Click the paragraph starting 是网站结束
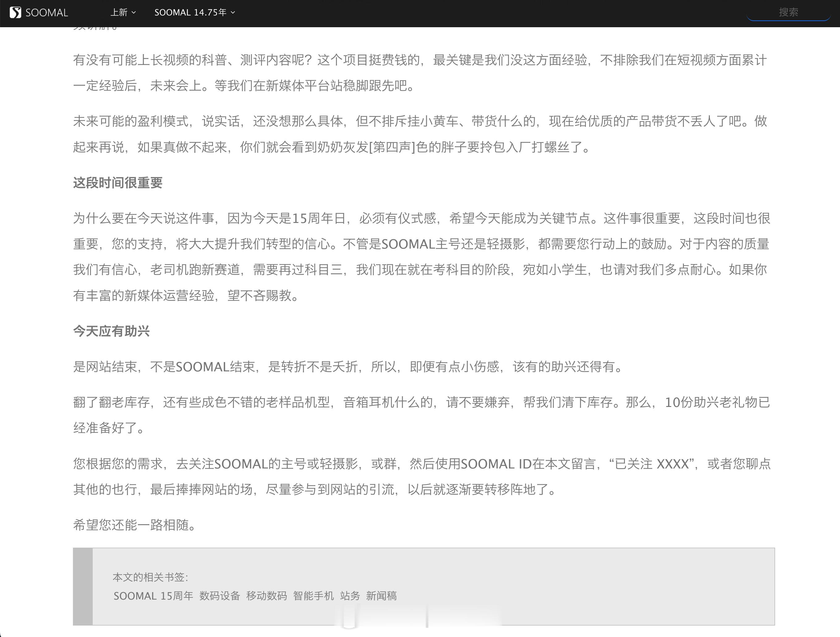Screen dimensions: 840x637 348,367
